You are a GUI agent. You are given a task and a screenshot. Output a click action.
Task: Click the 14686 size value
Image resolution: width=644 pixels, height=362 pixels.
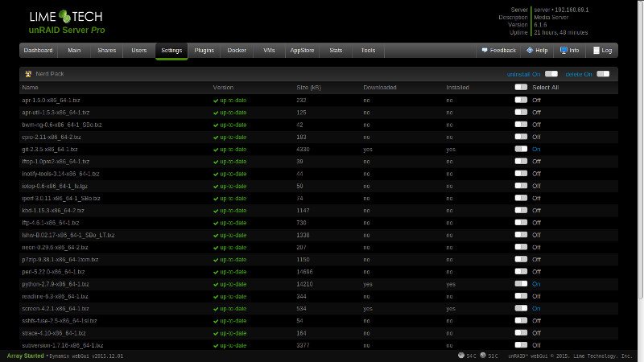point(305,272)
